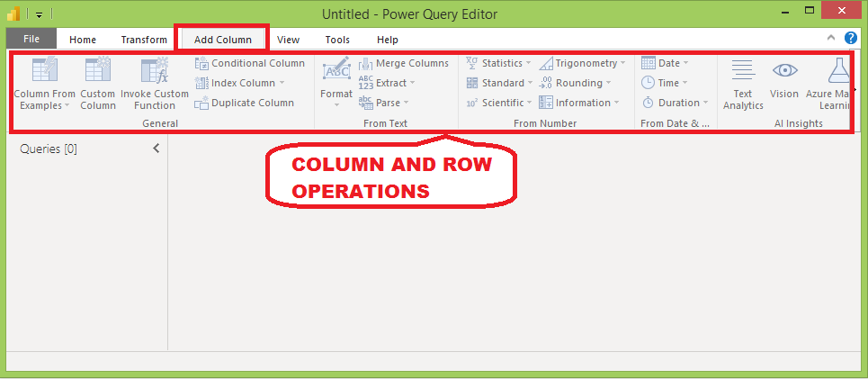
Task: Click the Queries [0] header
Action: click(49, 149)
